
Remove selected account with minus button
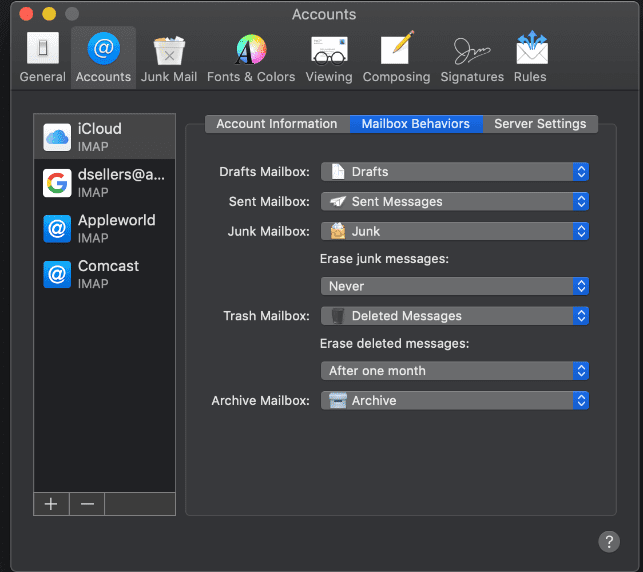pos(87,504)
